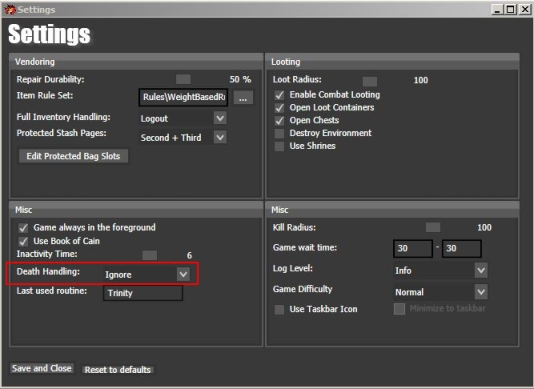This screenshot has height=389, width=534.
Task: Click the Repair Durability slider handle
Action: click(183, 79)
